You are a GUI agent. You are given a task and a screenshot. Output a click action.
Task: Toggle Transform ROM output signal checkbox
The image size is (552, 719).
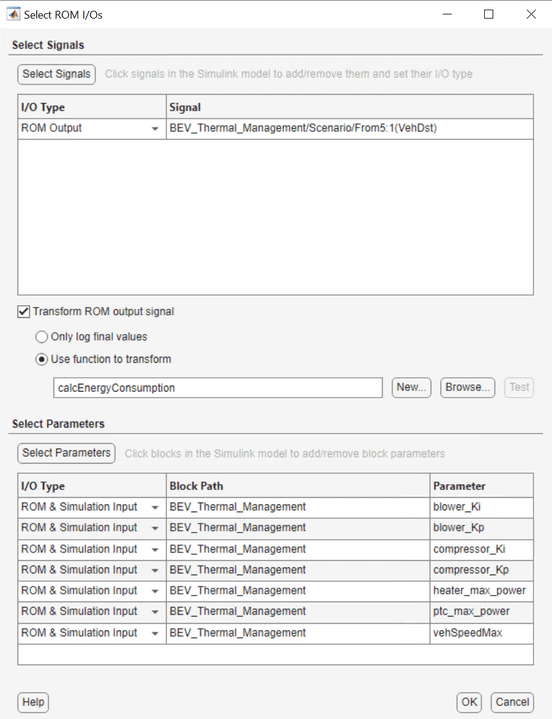pos(23,312)
